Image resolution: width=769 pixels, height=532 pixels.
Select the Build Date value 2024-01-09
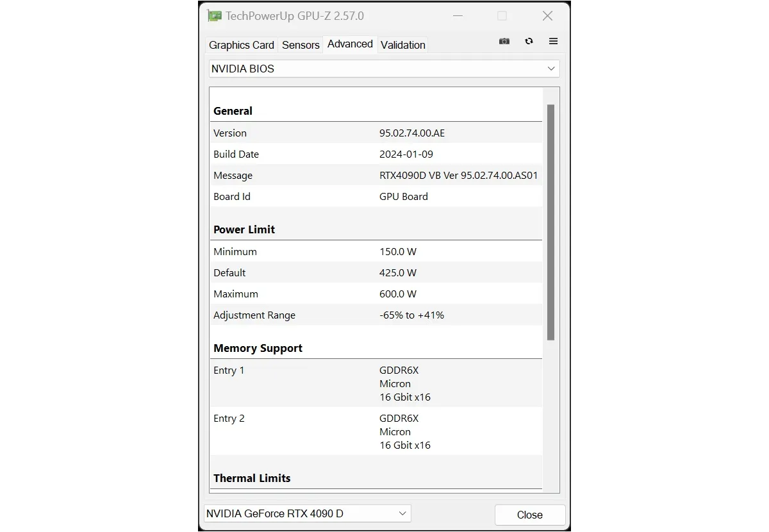[x=406, y=154]
